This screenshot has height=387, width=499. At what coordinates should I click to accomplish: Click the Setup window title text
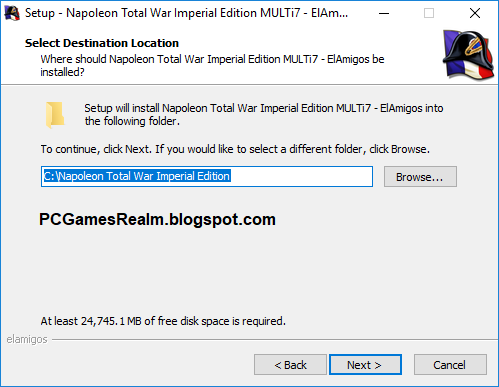pos(186,13)
